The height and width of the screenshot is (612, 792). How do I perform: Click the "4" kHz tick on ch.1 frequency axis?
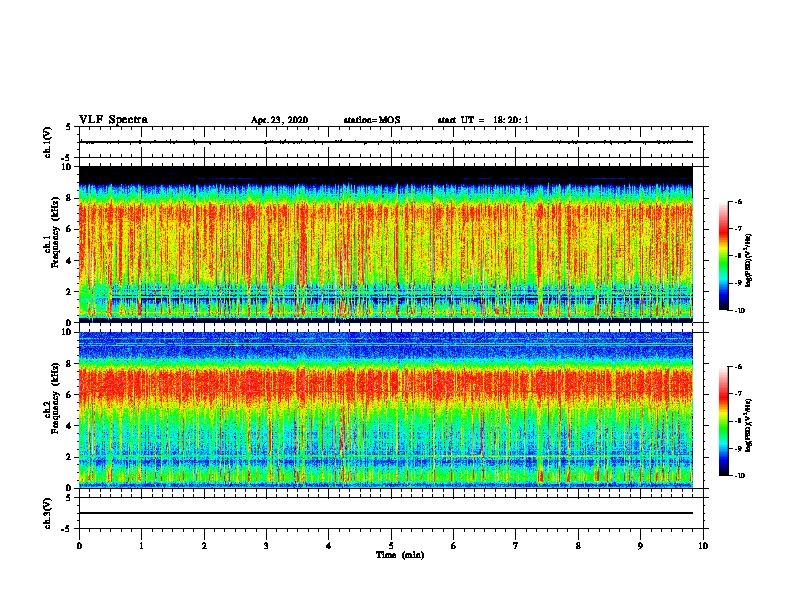pos(69,261)
